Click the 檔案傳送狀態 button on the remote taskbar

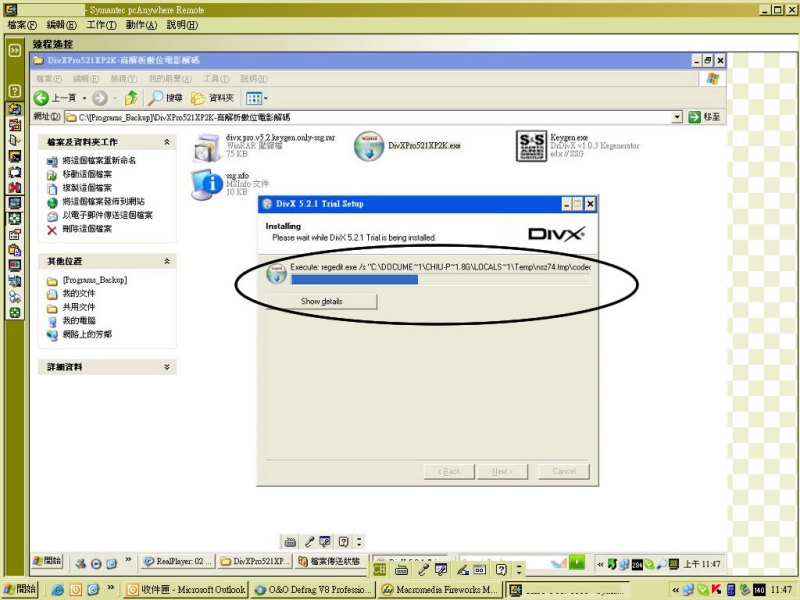pos(331,562)
